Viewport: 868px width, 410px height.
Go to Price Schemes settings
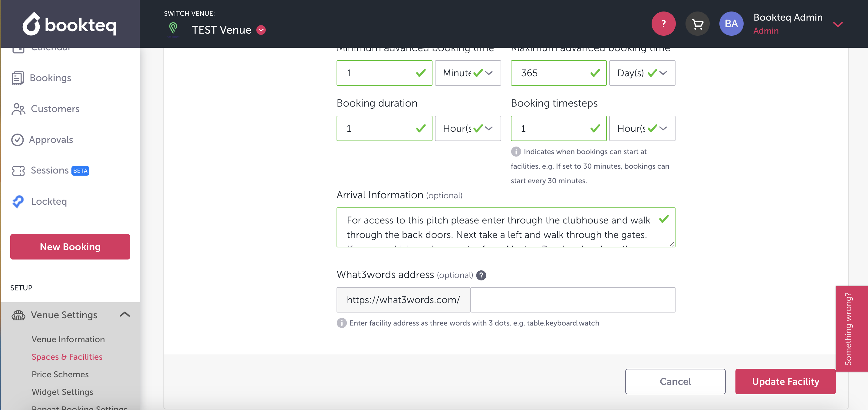click(60, 374)
